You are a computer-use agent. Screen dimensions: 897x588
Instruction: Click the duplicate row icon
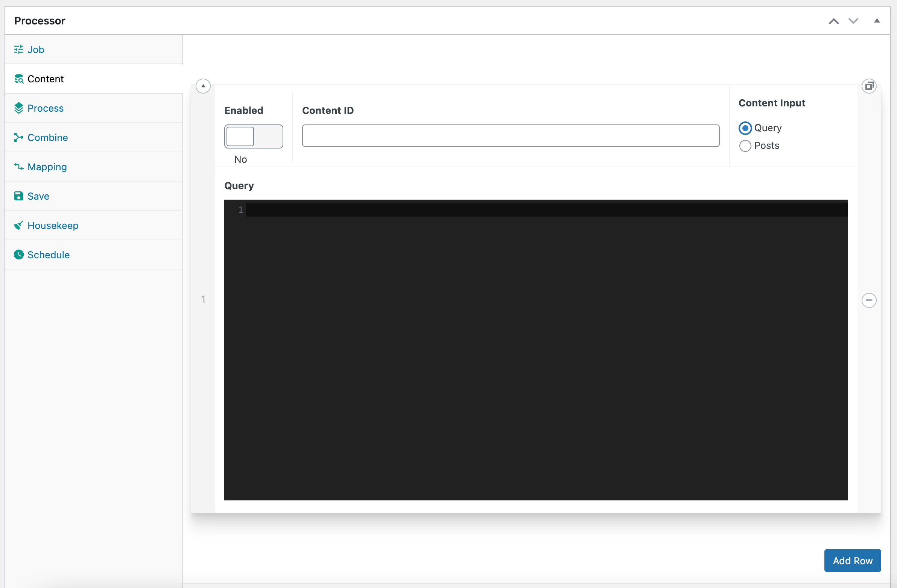click(x=869, y=86)
